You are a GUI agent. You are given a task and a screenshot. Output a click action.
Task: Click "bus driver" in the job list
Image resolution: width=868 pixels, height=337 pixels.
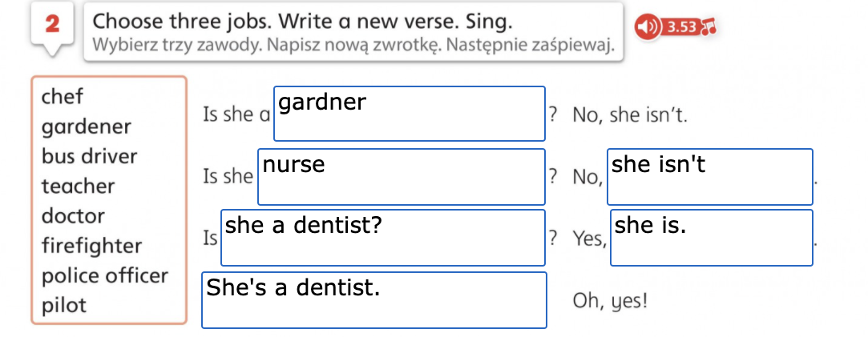click(x=90, y=157)
